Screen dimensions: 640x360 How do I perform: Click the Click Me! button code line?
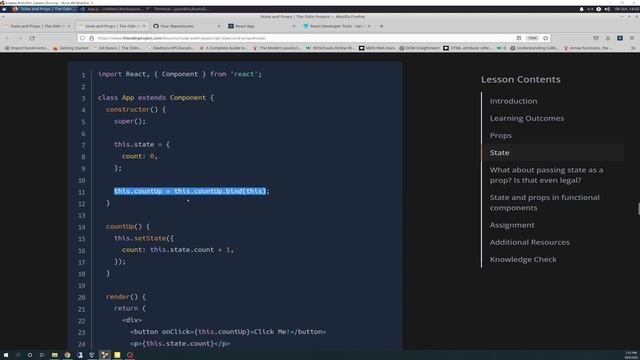pos(228,331)
